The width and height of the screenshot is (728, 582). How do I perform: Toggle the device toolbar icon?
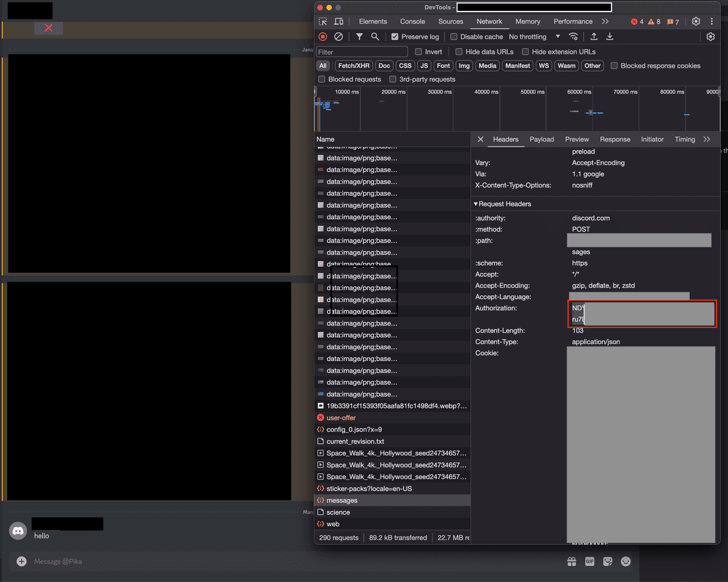tap(339, 21)
